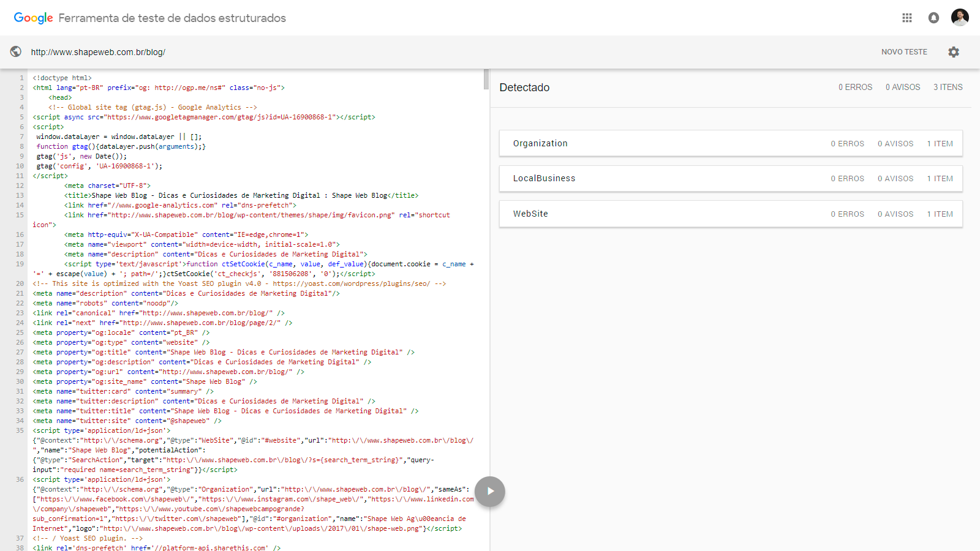Click the 0 AVISOS summary counter in header
980x551 pixels.
[x=903, y=87]
